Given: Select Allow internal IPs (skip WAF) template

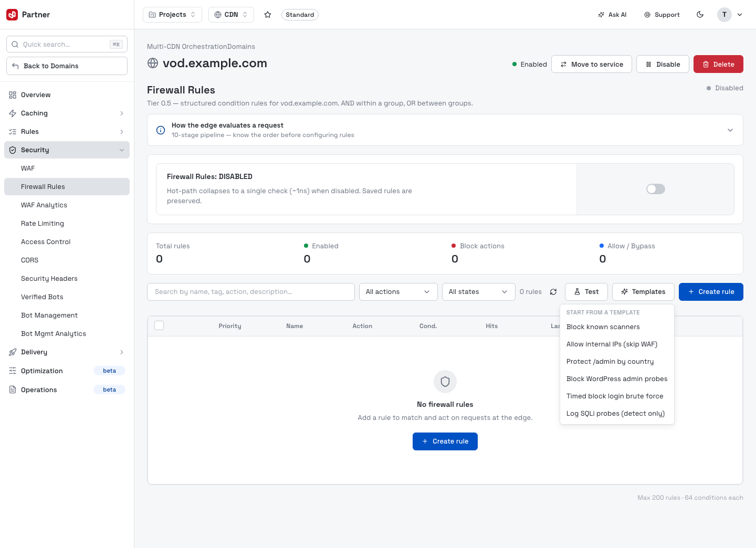Looking at the screenshot, I should 617,344.
